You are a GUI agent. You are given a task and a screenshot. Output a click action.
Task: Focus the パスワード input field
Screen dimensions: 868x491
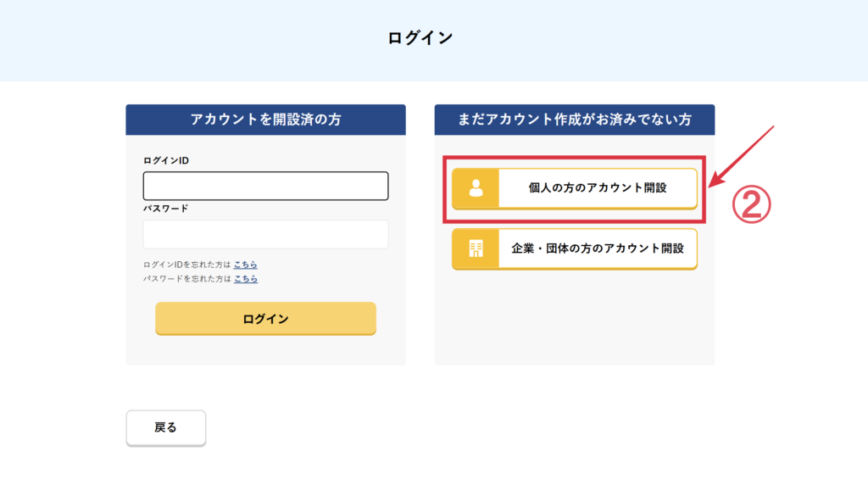[x=265, y=234]
